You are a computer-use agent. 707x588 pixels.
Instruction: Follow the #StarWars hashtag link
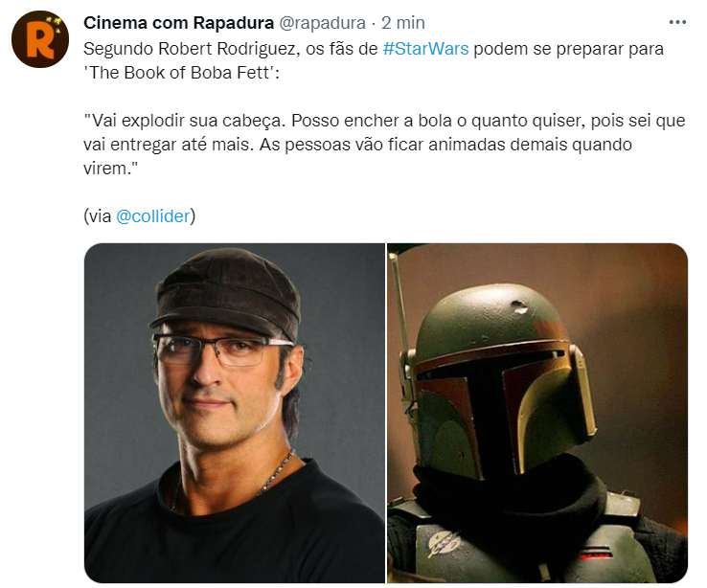point(425,49)
